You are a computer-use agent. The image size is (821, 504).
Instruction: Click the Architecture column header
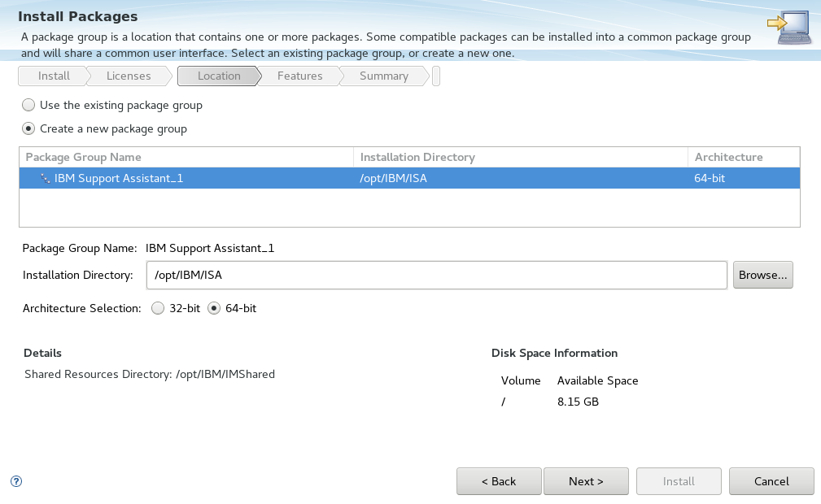[x=744, y=157]
